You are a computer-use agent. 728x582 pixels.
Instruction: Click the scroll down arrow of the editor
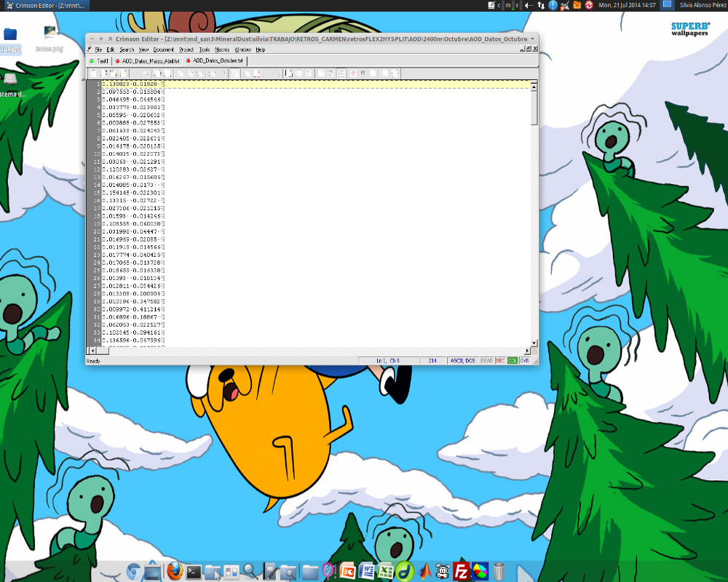click(534, 343)
